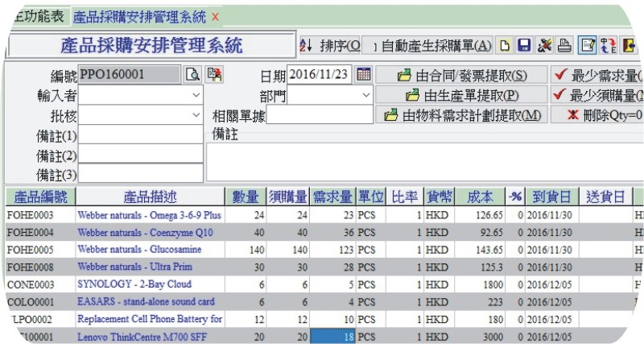The height and width of the screenshot is (344, 644).
Task: Expand the 輸入者 dropdown
Action: pos(196,95)
